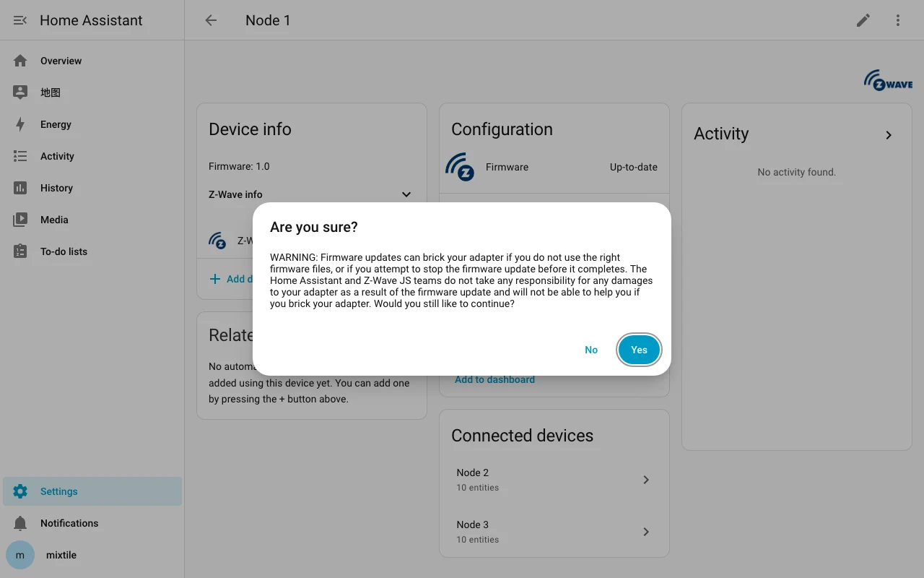This screenshot has width=924, height=578.
Task: Click the Connected devices heading
Action: coord(522,436)
